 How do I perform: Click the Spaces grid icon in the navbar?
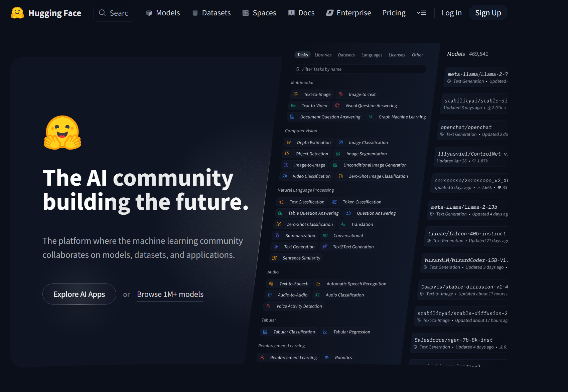[x=246, y=13]
